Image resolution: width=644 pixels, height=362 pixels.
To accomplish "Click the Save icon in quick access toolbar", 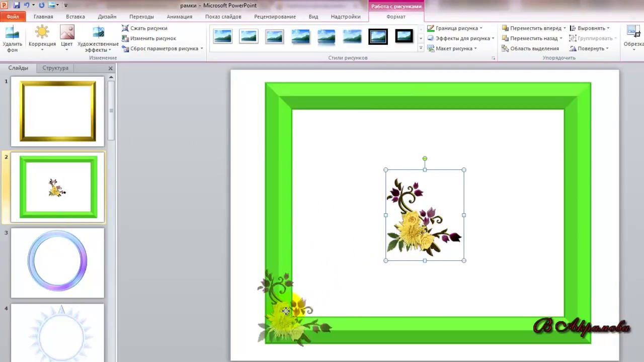I will [17, 5].
